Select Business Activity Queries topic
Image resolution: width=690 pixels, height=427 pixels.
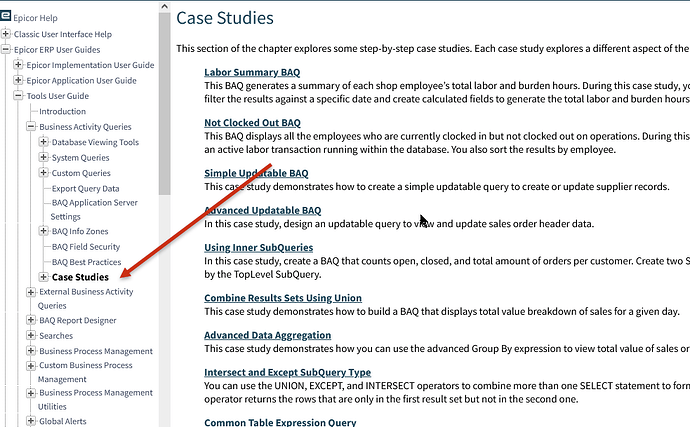point(85,127)
